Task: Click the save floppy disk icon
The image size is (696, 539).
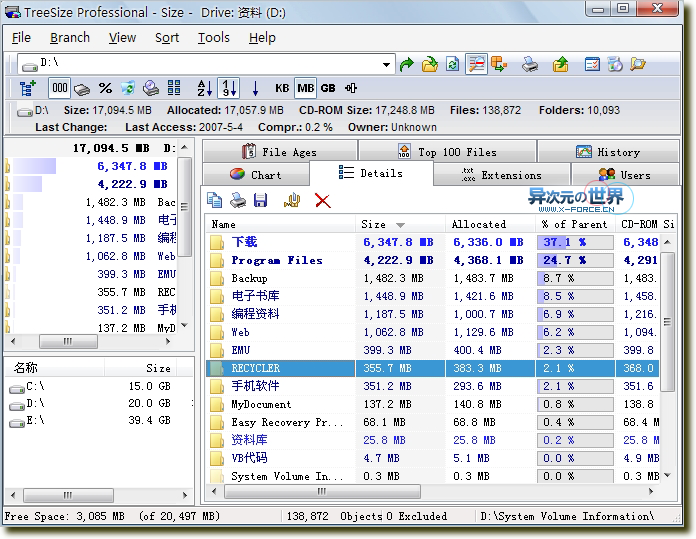Action: tap(261, 200)
